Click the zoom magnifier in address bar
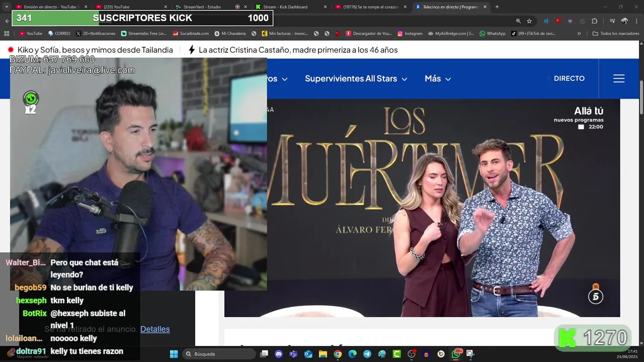Image resolution: width=644 pixels, height=362 pixels. 518,21
